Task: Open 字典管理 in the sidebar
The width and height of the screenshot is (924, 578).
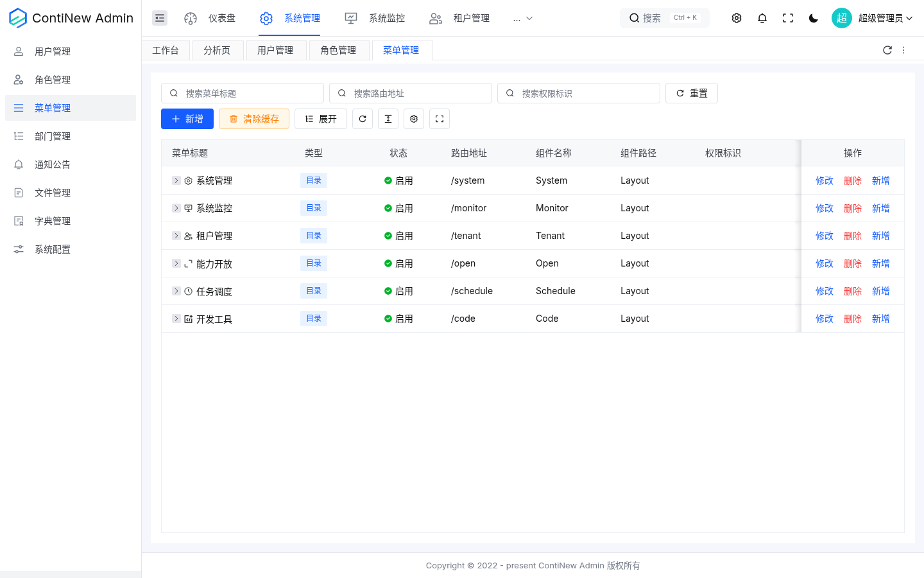Action: (x=71, y=221)
